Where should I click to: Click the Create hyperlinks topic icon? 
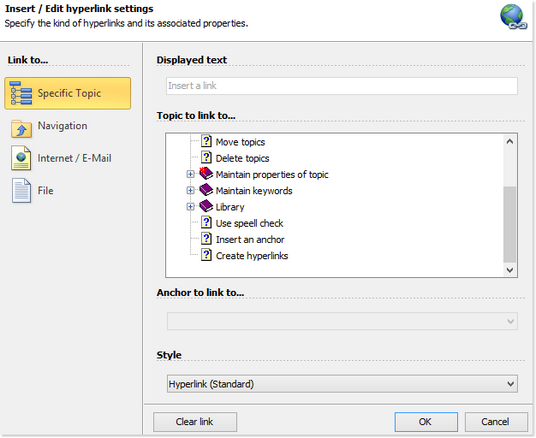click(206, 255)
